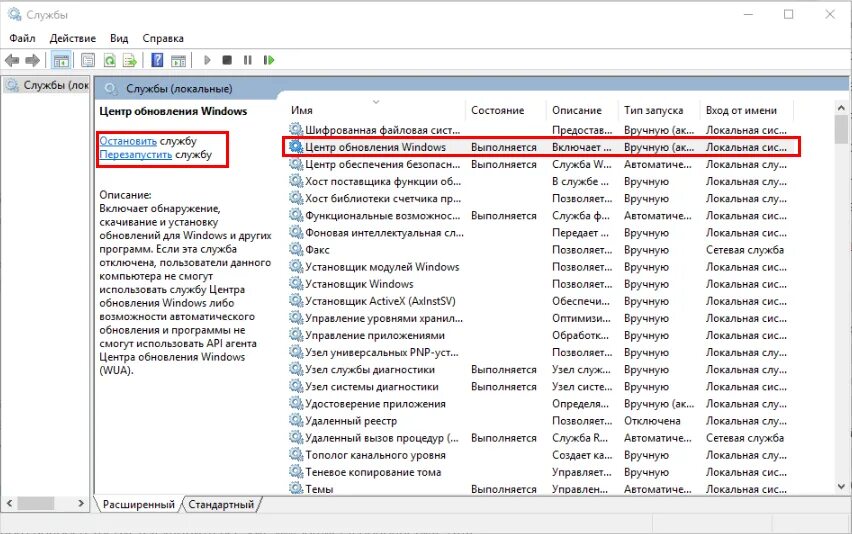The width and height of the screenshot is (852, 534).
Task: Click Отключена startup type of Удаленный реестр
Action: pyautogui.click(x=652, y=420)
